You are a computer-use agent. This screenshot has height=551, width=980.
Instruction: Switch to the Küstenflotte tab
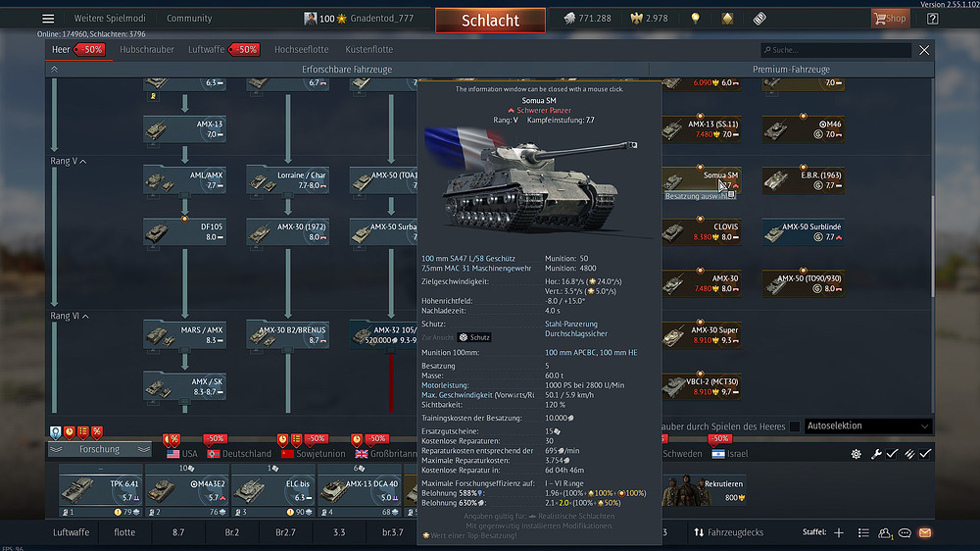point(368,49)
